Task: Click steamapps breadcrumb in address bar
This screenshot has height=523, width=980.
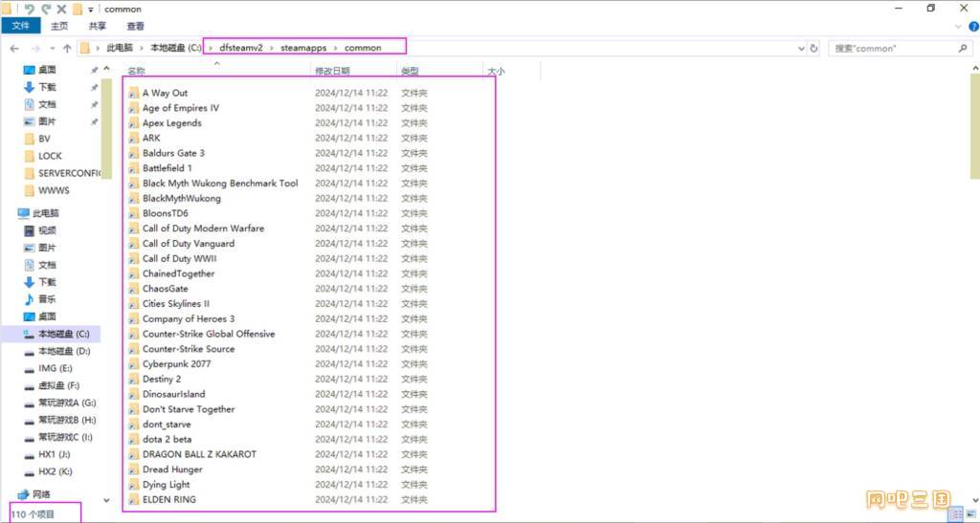Action: (303, 48)
